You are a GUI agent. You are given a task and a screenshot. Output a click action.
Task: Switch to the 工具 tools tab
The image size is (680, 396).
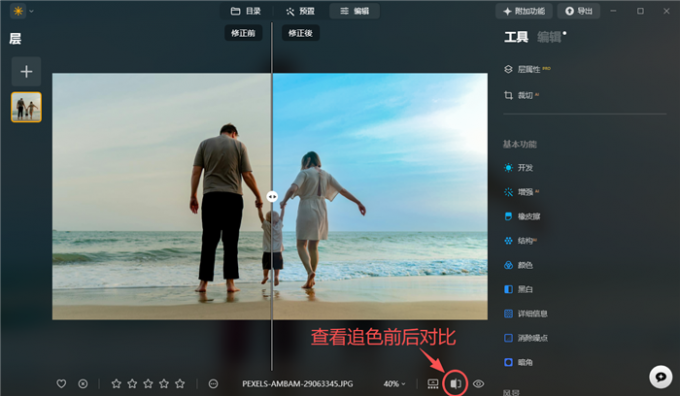[x=516, y=37]
